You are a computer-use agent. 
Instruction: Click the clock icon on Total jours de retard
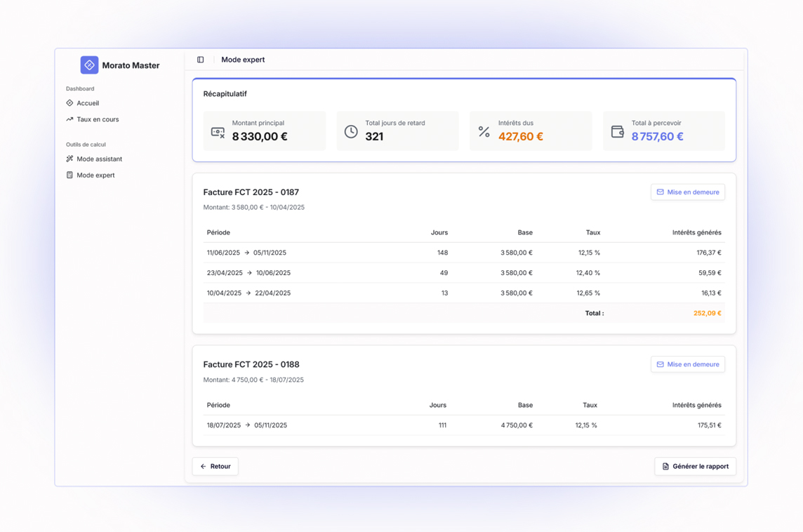pyautogui.click(x=350, y=131)
